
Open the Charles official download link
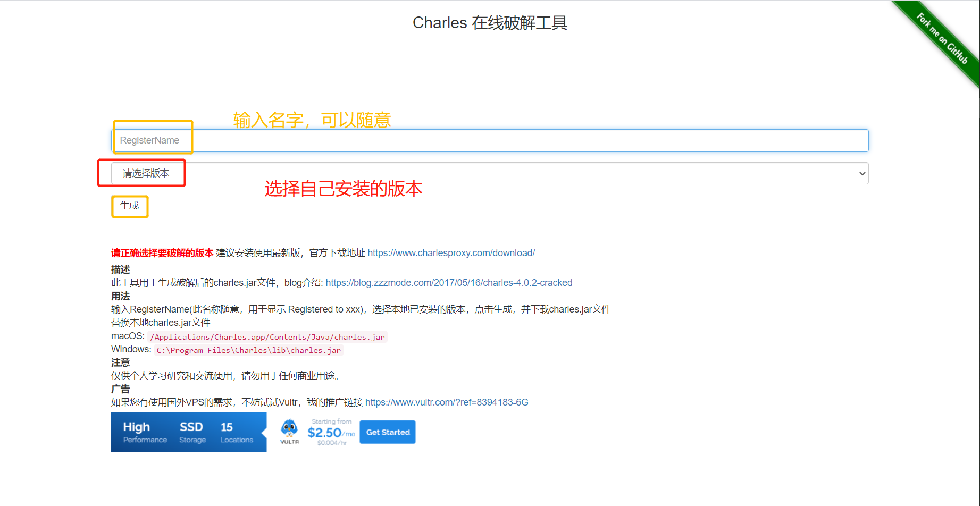coord(451,252)
